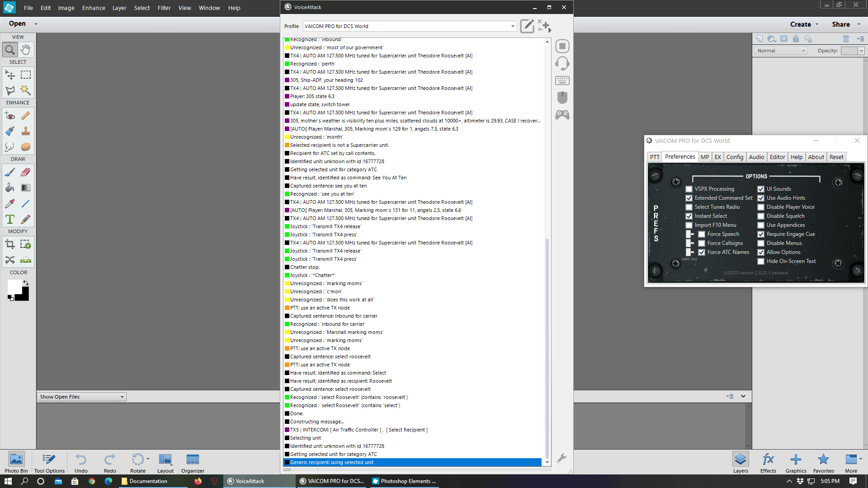Toggle Extended Command Set checkbox
The height and width of the screenshot is (488, 868).
(x=689, y=198)
